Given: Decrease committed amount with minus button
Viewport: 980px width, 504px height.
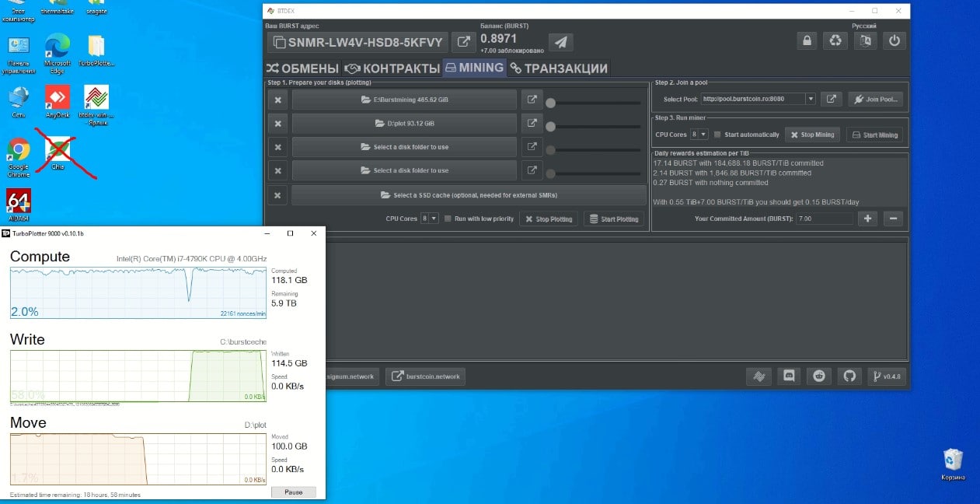Looking at the screenshot, I should pyautogui.click(x=894, y=219).
